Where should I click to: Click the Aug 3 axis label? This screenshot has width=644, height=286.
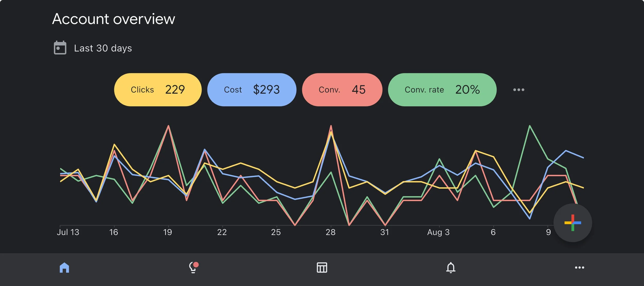[438, 232]
